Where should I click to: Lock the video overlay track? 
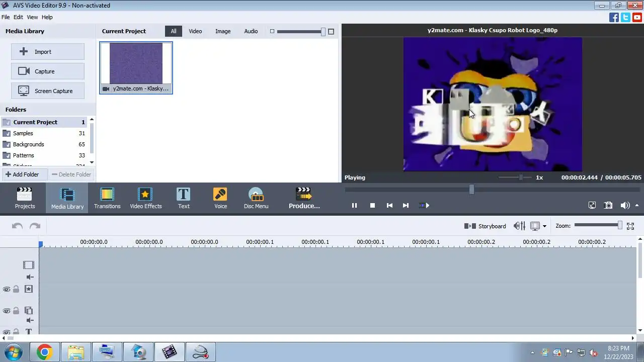16,311
